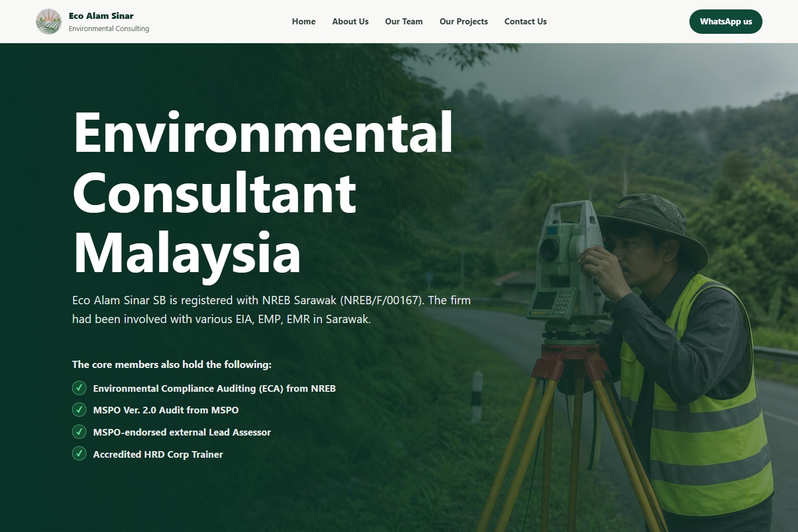
Task: View the Our Projects page
Action: coord(464,22)
